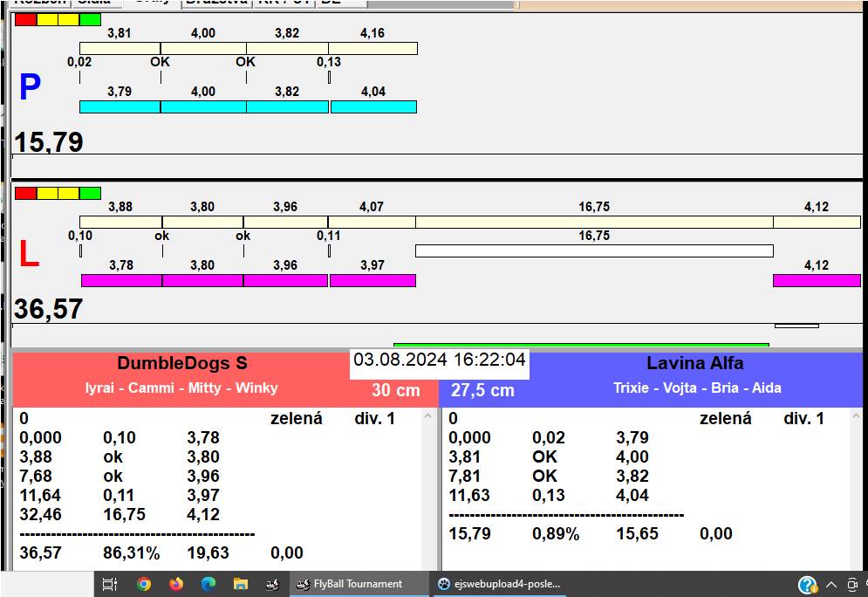Click the blue help question mark tray icon

coord(807,584)
